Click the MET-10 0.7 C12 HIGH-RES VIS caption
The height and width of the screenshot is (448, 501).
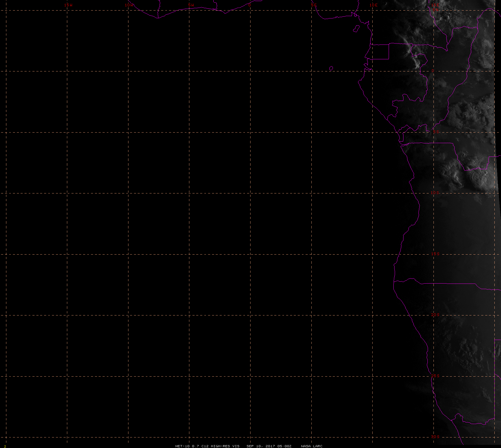tap(208, 446)
